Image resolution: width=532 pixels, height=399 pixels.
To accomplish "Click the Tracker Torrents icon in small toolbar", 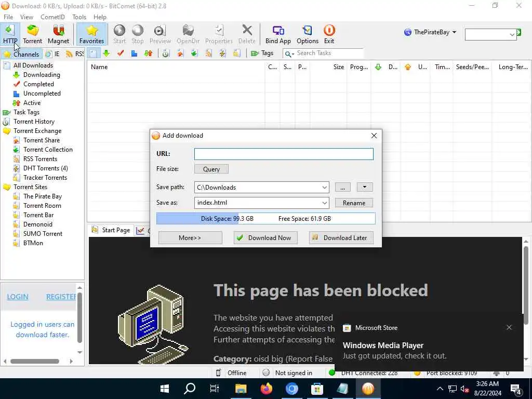I will click(x=237, y=54).
